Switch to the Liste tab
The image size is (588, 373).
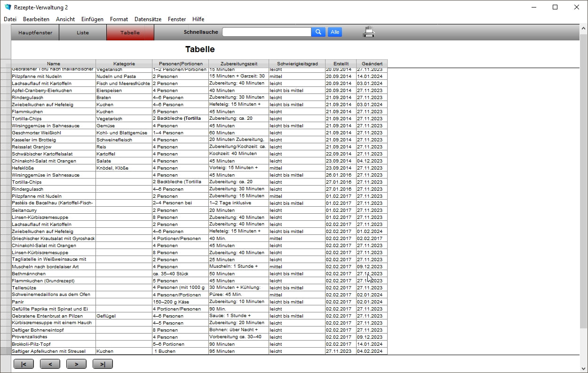83,33
